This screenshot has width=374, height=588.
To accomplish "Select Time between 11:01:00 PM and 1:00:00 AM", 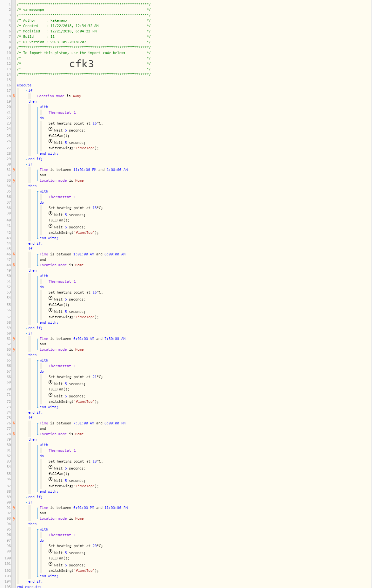I will click(84, 170).
